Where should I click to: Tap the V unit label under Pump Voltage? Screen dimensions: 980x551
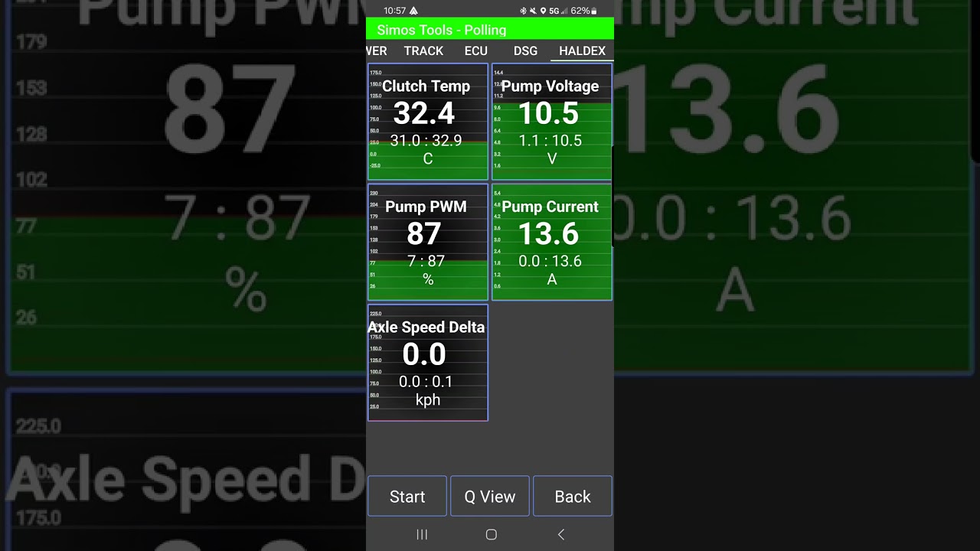(x=552, y=159)
